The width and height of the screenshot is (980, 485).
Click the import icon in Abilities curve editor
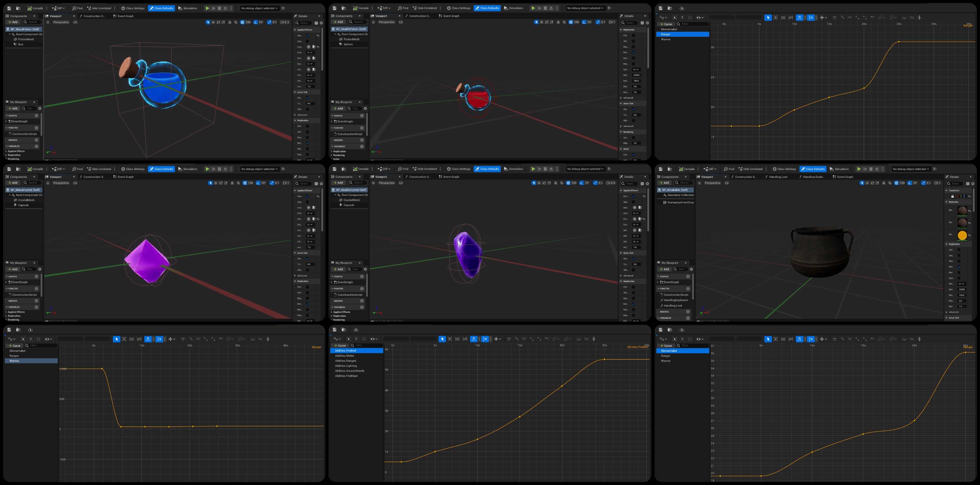click(x=356, y=330)
